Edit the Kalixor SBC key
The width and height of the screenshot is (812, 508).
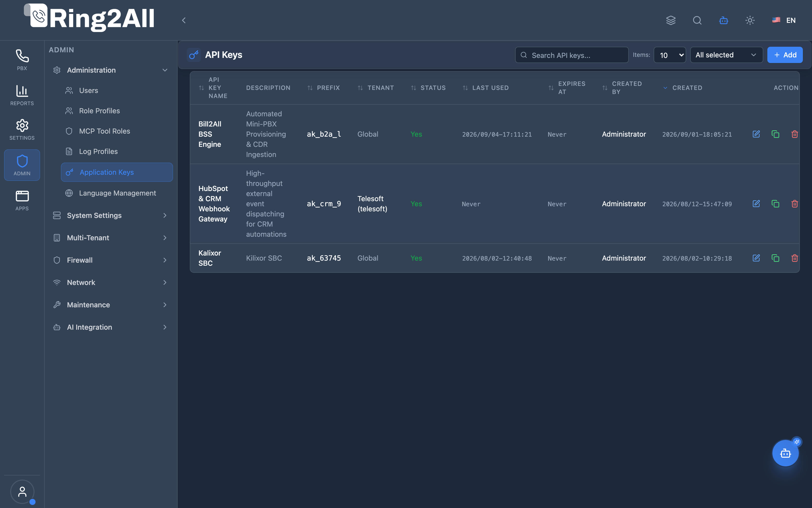pyautogui.click(x=756, y=258)
